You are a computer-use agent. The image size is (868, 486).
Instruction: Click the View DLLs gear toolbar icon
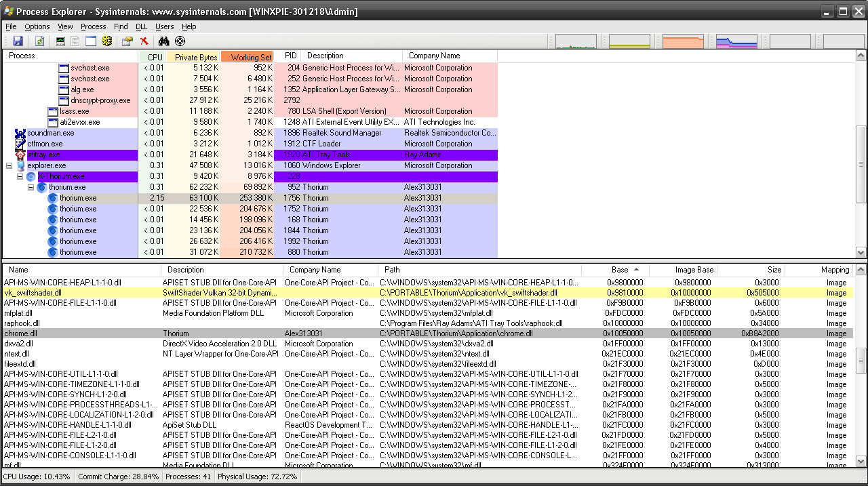[x=106, y=41]
